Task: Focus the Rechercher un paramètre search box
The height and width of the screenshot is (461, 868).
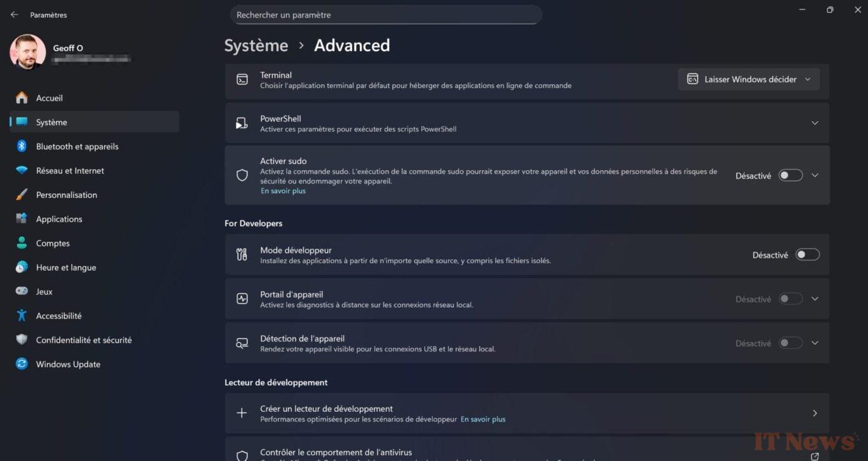Action: point(386,15)
